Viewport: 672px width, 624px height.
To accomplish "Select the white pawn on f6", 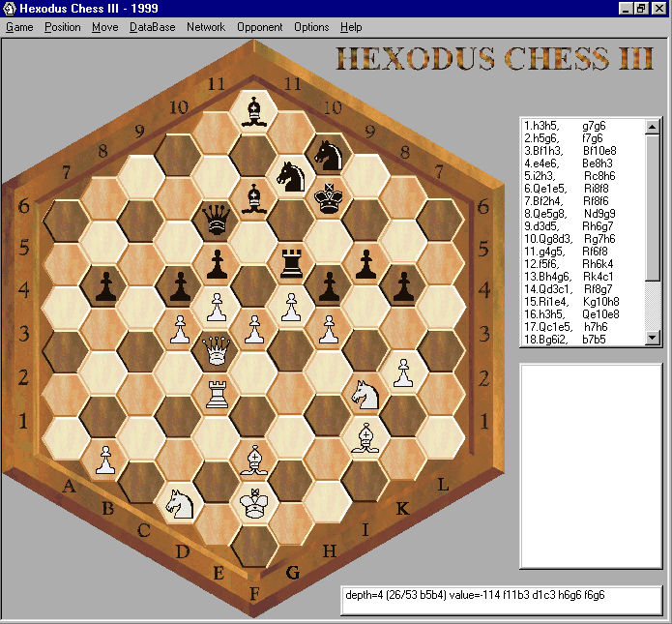I will pyautogui.click(x=254, y=329).
